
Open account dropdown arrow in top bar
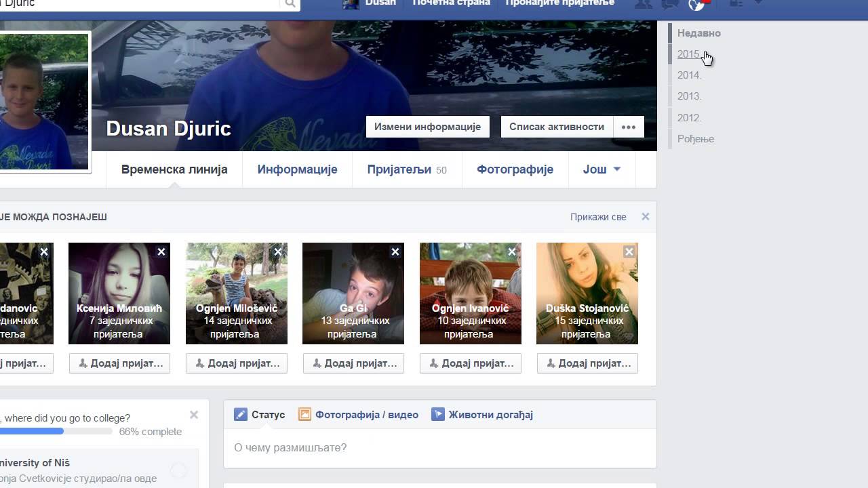point(758,3)
